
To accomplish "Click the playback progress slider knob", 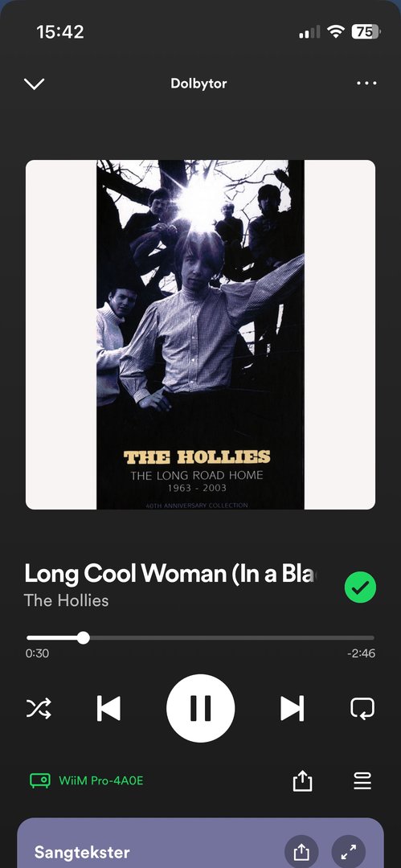I will [83, 637].
